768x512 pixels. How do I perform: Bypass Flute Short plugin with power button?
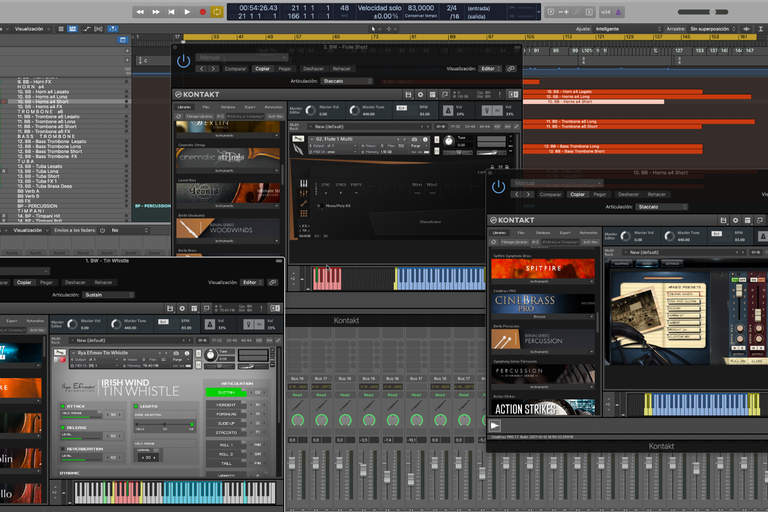184,61
